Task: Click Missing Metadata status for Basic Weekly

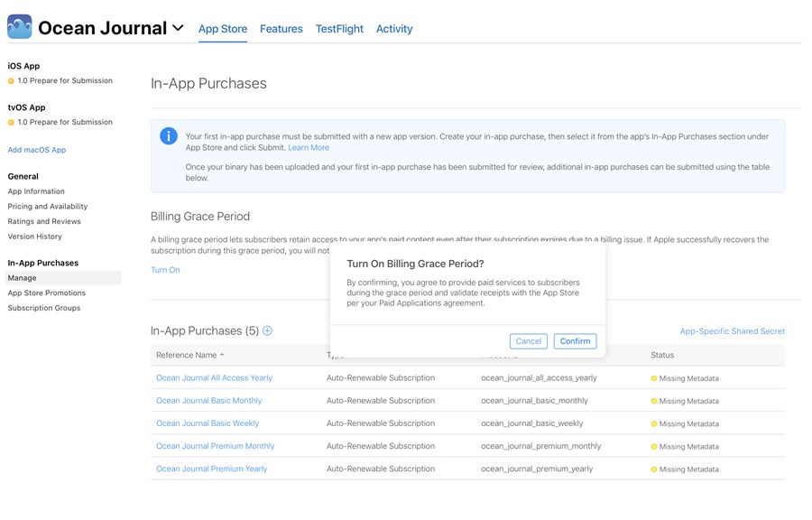Action: [685, 424]
